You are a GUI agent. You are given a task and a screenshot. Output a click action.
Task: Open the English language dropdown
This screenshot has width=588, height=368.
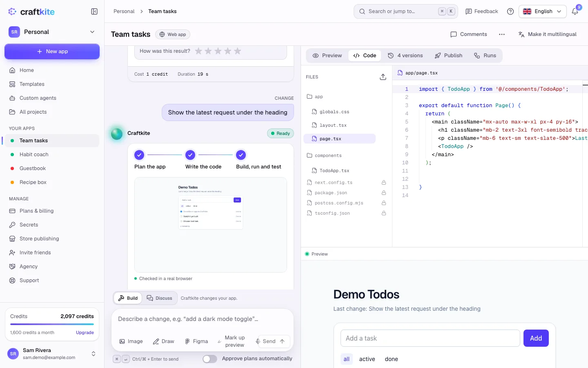point(543,11)
